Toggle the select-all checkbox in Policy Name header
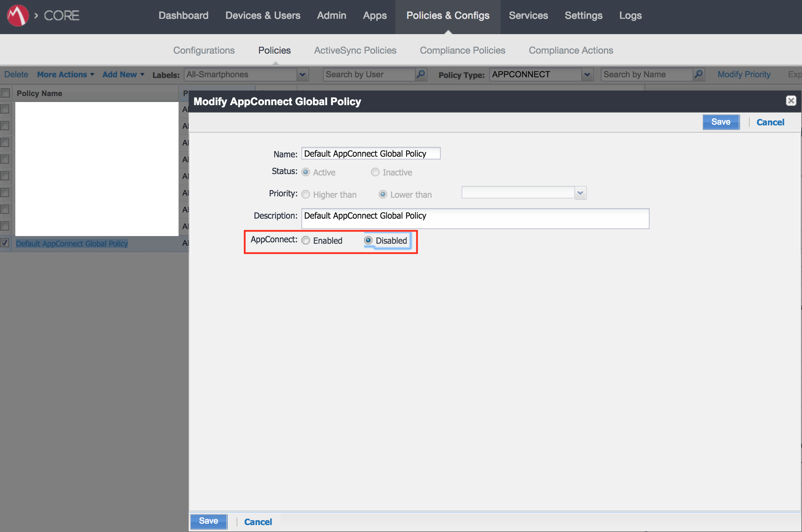 coord(5,93)
